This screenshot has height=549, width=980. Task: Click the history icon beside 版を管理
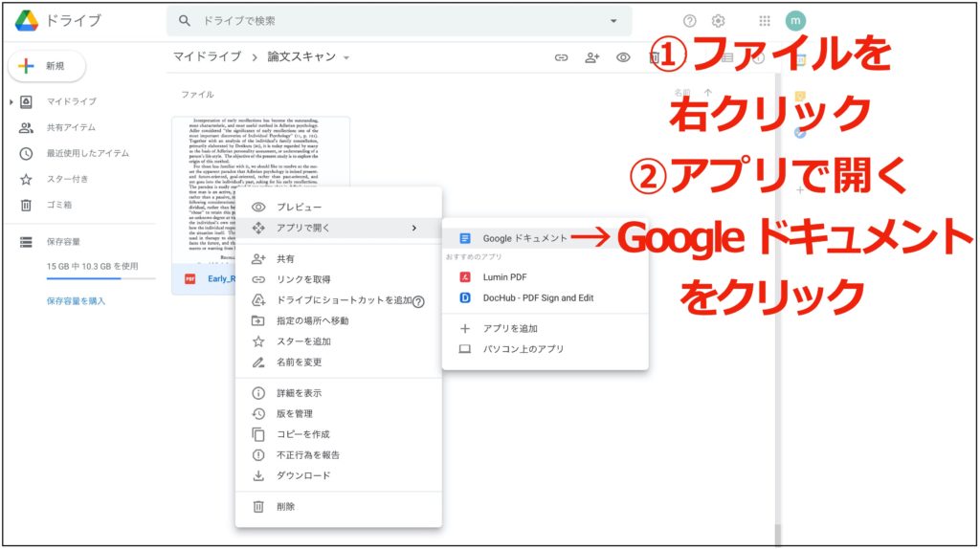[x=258, y=413]
